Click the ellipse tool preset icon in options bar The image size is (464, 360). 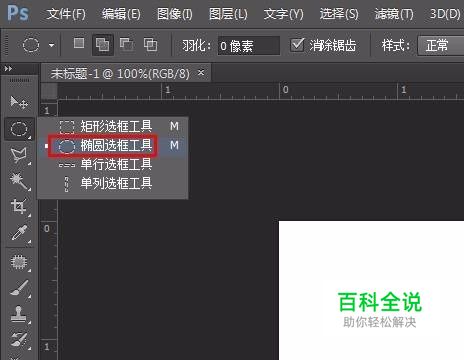click(31, 45)
